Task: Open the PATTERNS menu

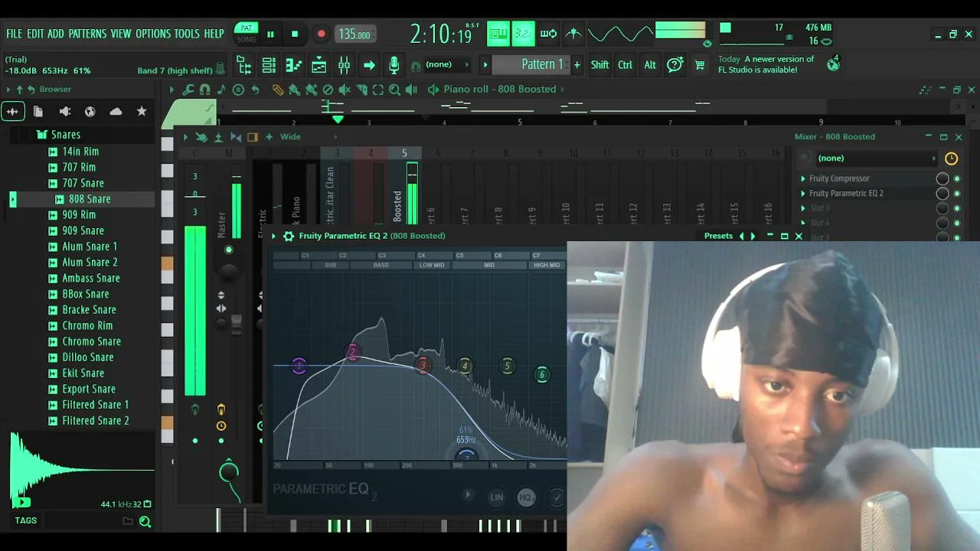Action: (87, 34)
